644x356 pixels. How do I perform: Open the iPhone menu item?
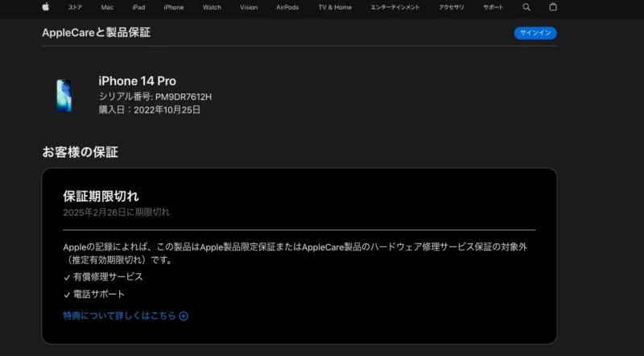(174, 7)
